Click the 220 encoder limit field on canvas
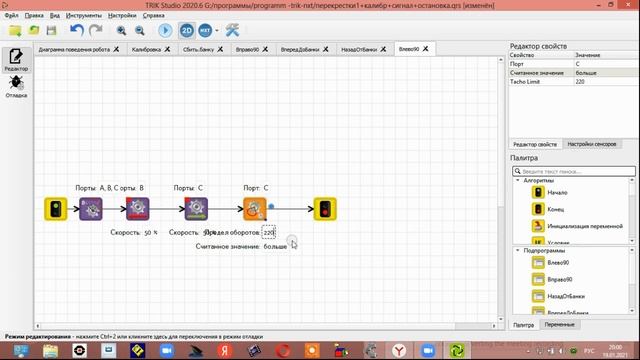 (269, 233)
